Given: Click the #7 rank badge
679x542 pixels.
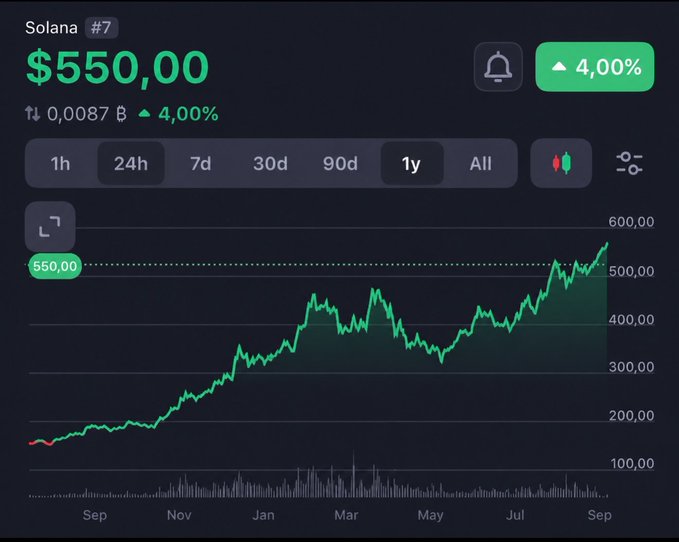Looking at the screenshot, I should click(101, 28).
